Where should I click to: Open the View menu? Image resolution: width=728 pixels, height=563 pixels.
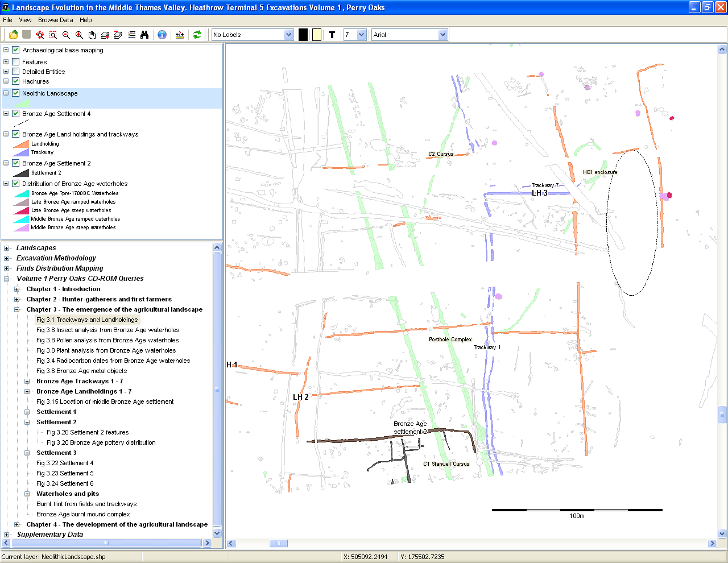pyautogui.click(x=25, y=20)
